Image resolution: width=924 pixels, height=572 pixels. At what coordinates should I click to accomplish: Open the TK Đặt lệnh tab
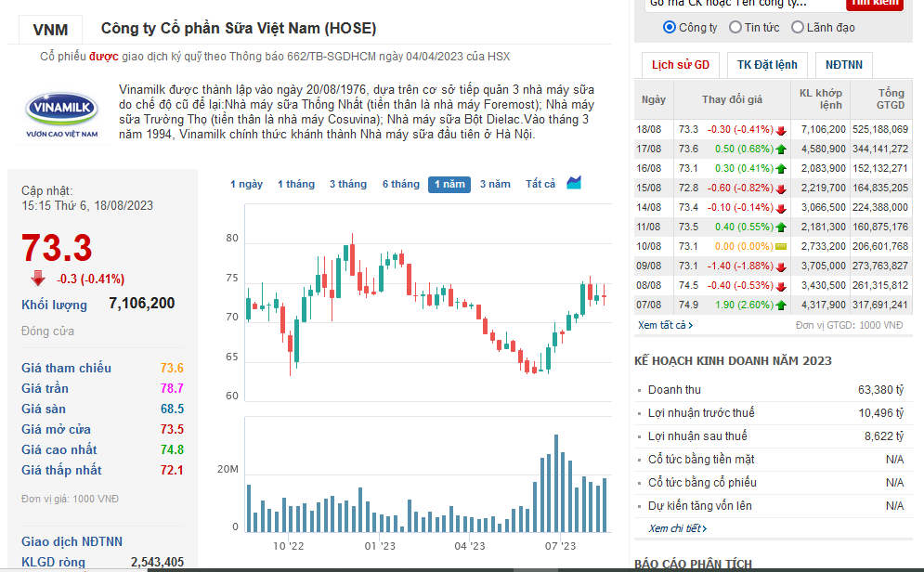pos(767,65)
